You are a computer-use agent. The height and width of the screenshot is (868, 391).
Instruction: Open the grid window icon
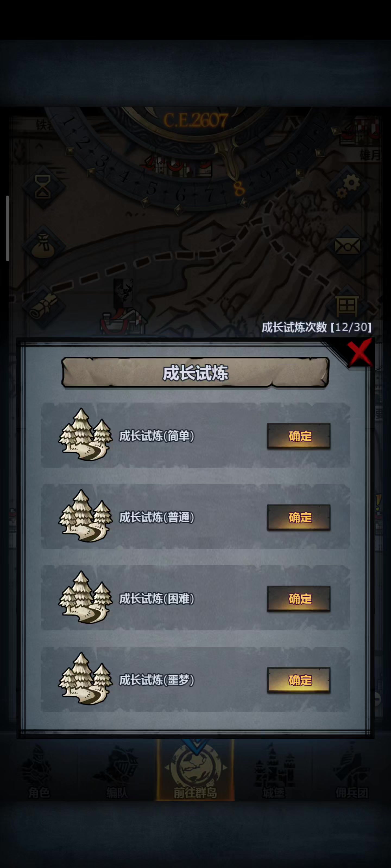[x=347, y=305]
